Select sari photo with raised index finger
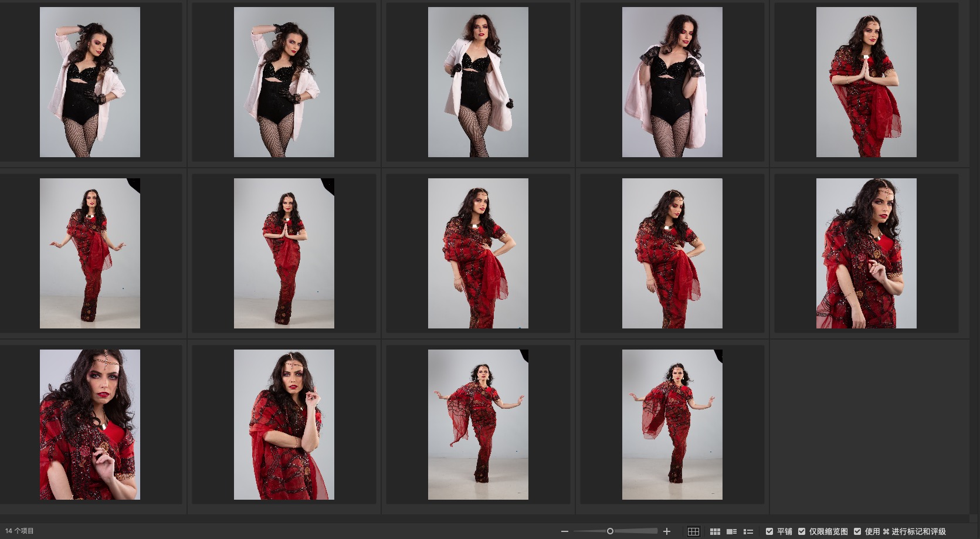Image resolution: width=980 pixels, height=539 pixels. [284, 425]
